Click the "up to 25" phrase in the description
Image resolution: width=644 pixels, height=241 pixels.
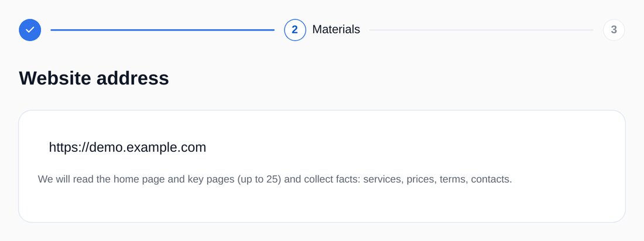click(259, 179)
